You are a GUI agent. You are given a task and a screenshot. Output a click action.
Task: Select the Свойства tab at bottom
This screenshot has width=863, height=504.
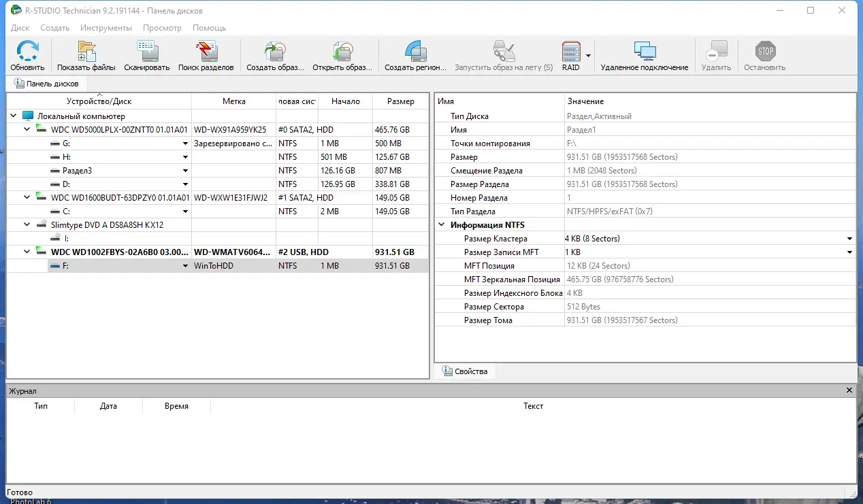coord(466,371)
